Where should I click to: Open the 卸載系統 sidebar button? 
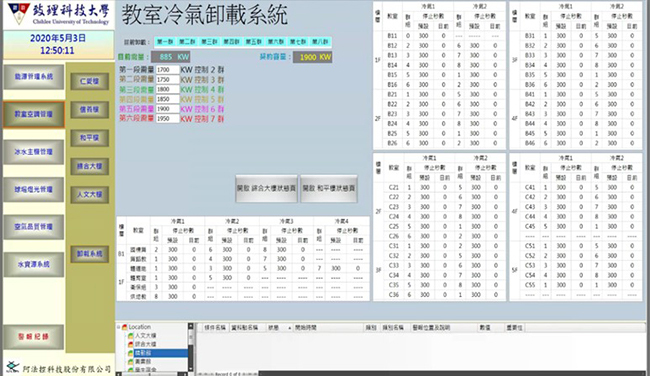(x=90, y=254)
